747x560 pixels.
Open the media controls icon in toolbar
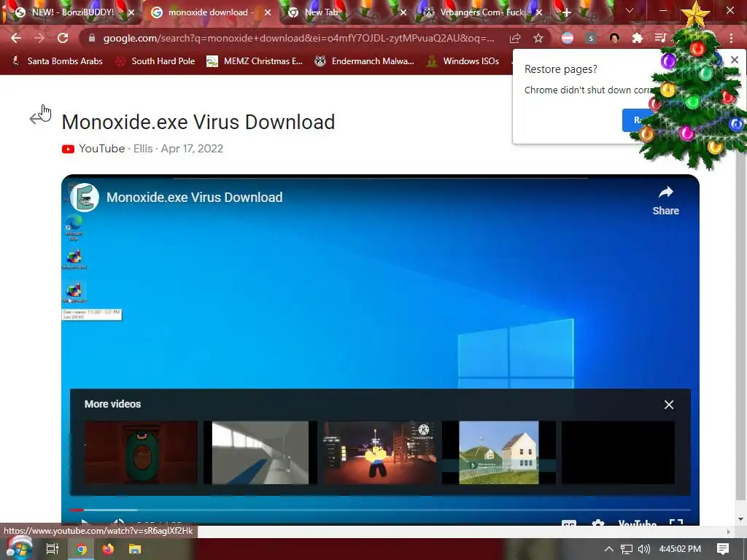[x=660, y=38]
